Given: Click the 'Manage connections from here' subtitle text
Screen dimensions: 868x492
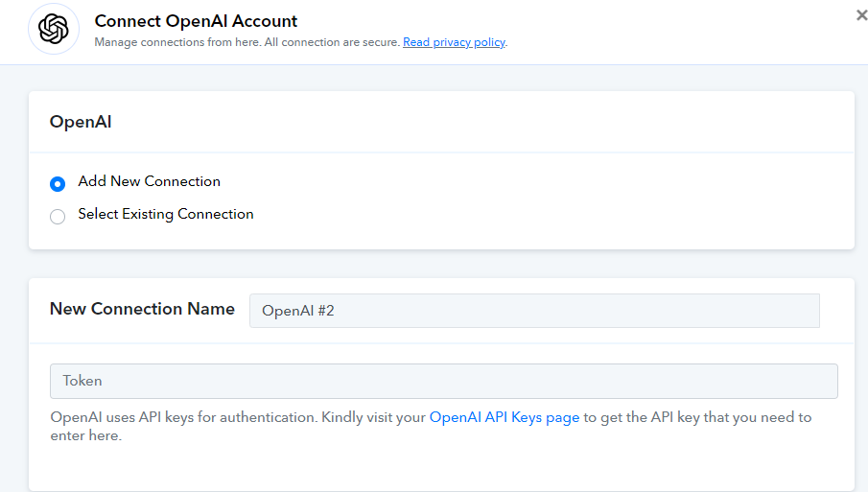Looking at the screenshot, I should 247,42.
